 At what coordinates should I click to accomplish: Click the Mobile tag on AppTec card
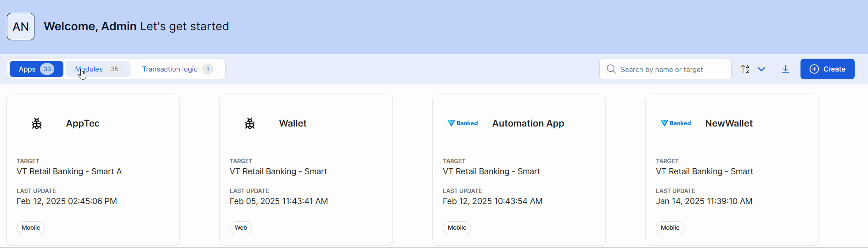tap(31, 228)
